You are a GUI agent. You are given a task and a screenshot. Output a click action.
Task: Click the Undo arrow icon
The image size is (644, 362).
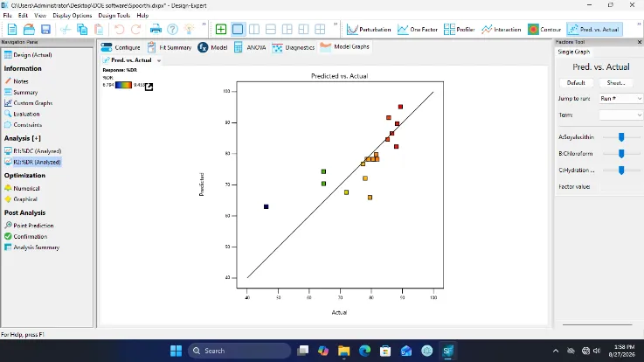pos(119,29)
